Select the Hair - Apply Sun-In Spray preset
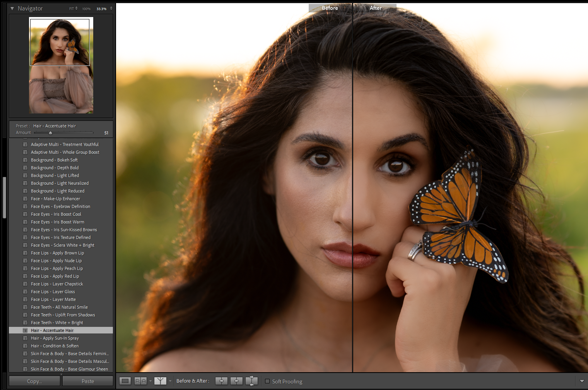Image resolution: width=588 pixels, height=390 pixels. coord(55,338)
